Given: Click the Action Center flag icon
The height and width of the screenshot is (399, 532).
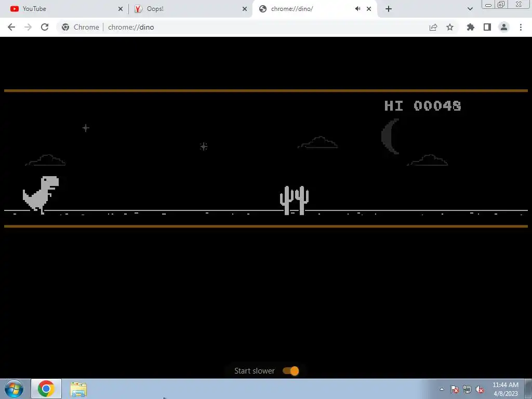Looking at the screenshot, I should tap(455, 389).
